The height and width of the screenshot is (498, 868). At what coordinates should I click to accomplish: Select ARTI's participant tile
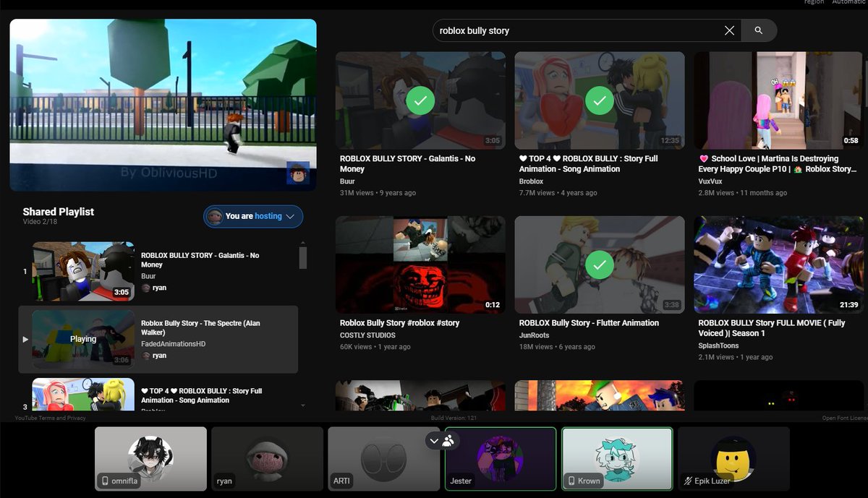383,459
